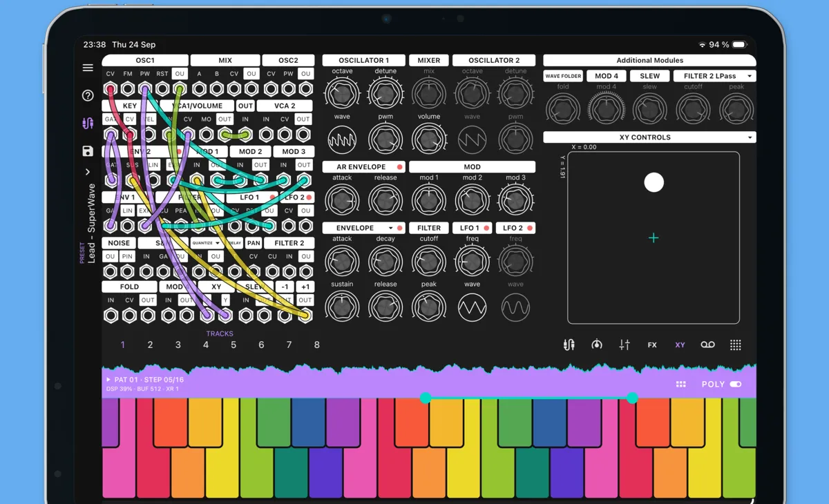The height and width of the screenshot is (504, 829).
Task: Open the QUANTIZE dropdown in patch bay
Action: click(206, 243)
